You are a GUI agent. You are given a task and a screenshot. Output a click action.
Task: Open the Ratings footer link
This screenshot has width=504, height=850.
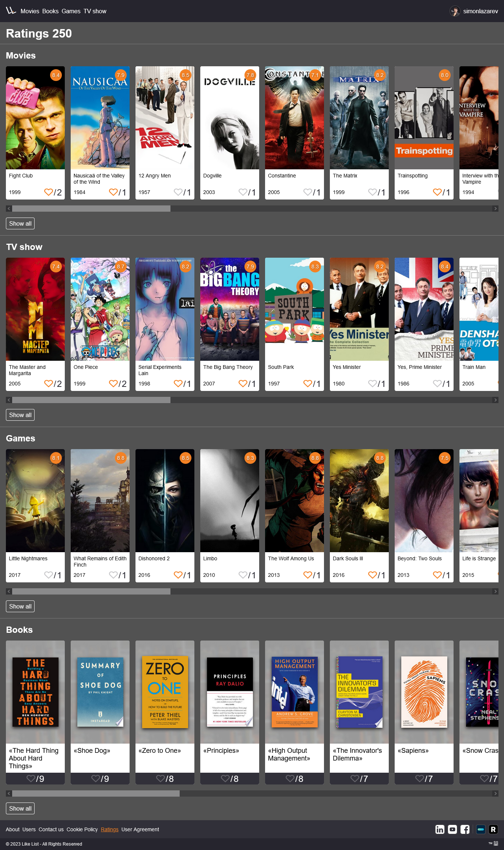tap(110, 829)
